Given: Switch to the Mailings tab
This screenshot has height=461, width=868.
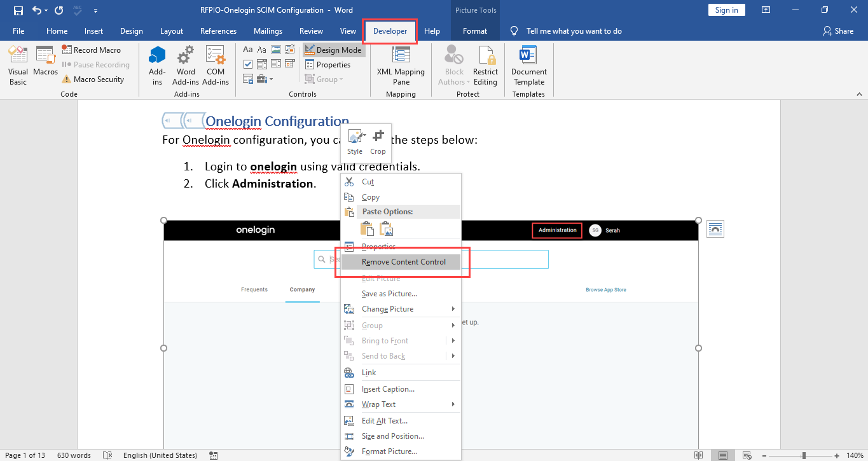Looking at the screenshot, I should tap(268, 31).
